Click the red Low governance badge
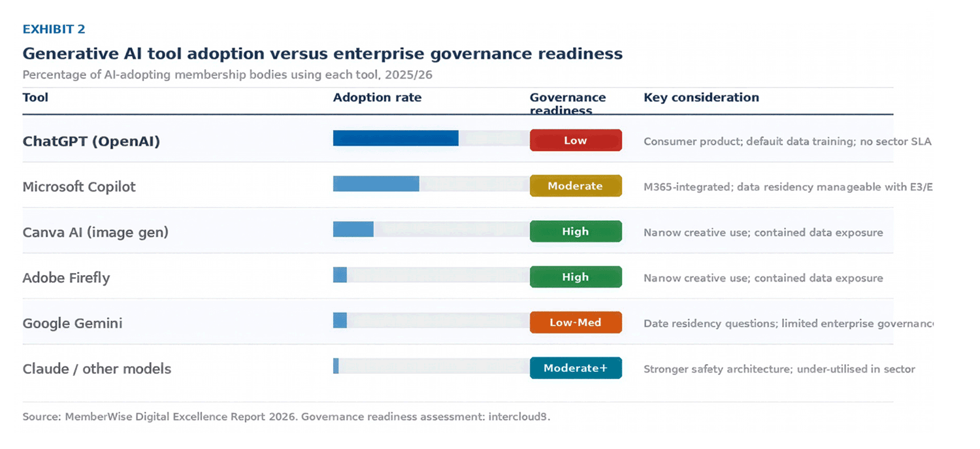This screenshot has height=449, width=980. [576, 141]
